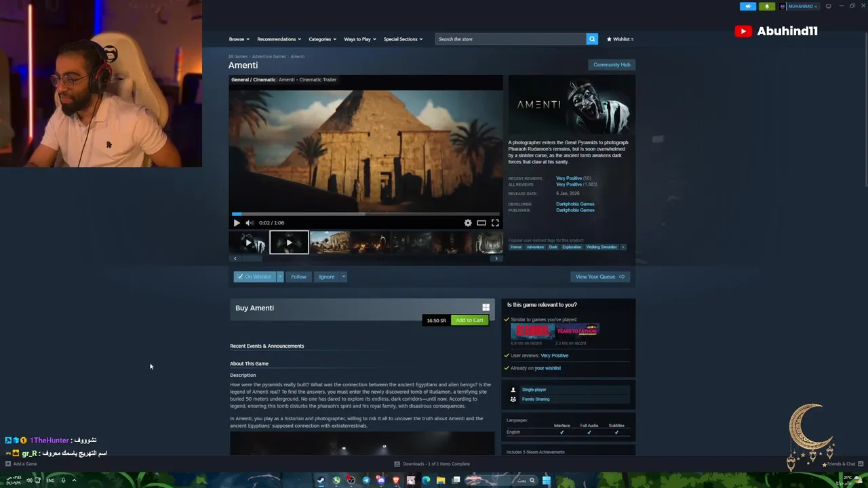
Task: Click the Fears to Fathom similar game thumbnail
Action: tap(578, 331)
